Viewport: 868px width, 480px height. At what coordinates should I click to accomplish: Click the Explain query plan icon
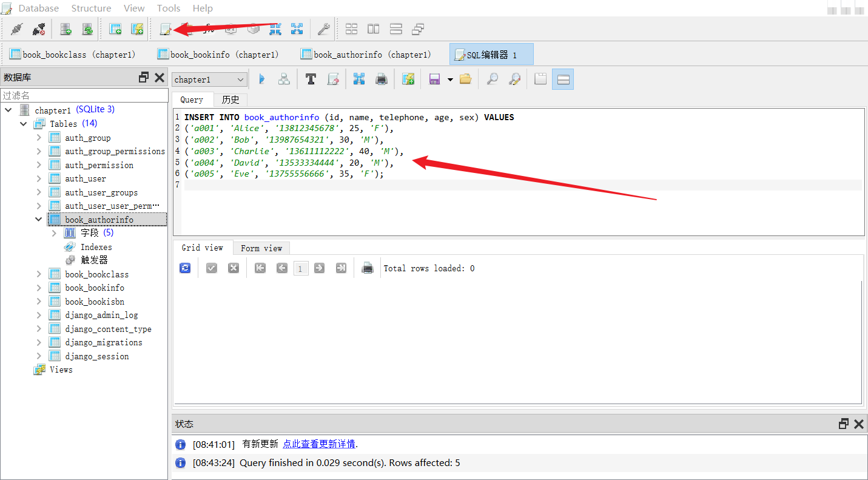(283, 79)
